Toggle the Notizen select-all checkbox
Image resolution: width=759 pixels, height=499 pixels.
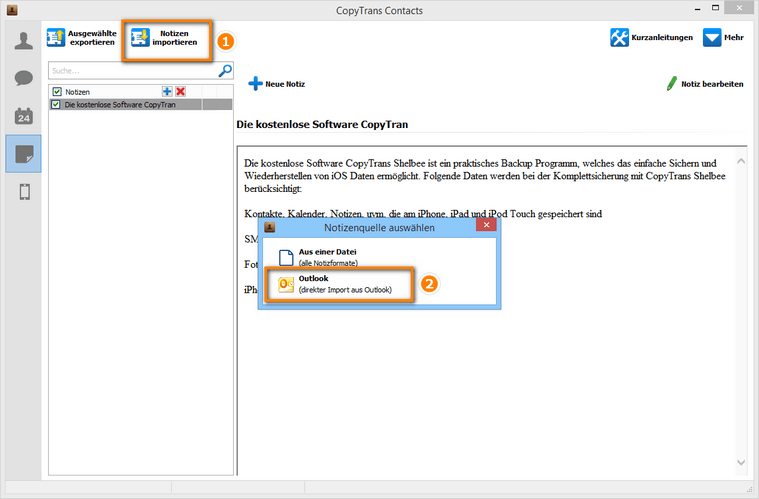click(x=57, y=91)
